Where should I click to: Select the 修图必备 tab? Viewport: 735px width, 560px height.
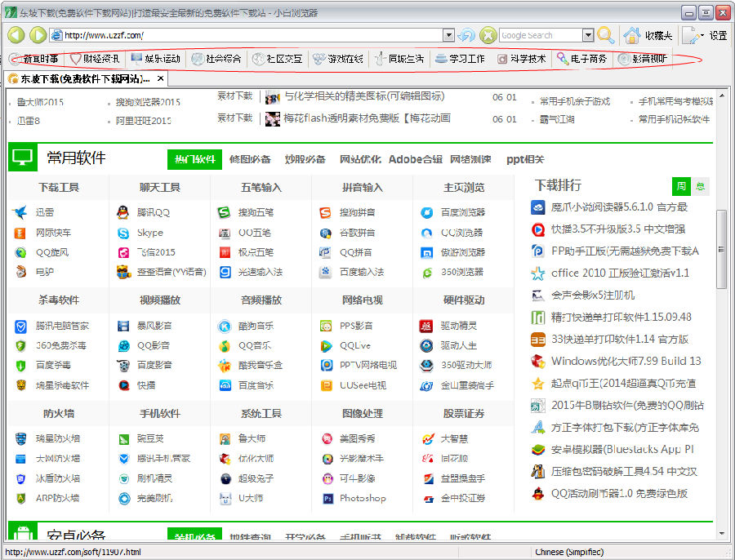(x=250, y=159)
